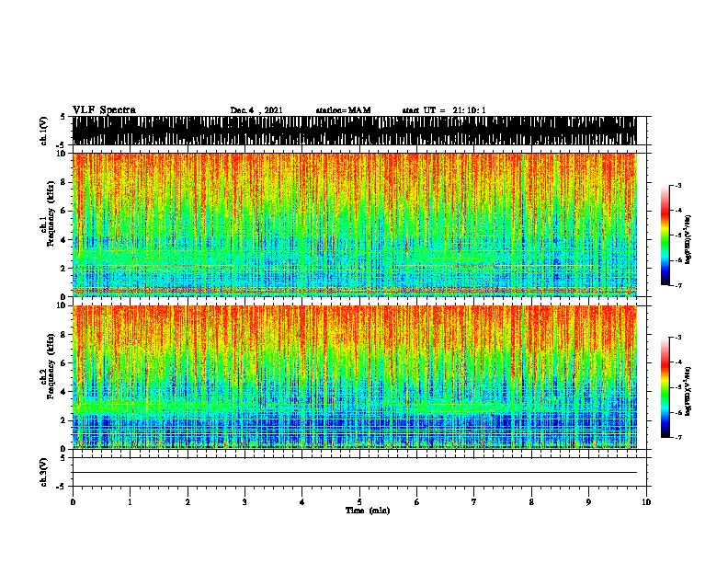Click the ch.1 spectrogram color bar
Image resolution: width=728 pixels, height=563 pixels.
pos(665,236)
